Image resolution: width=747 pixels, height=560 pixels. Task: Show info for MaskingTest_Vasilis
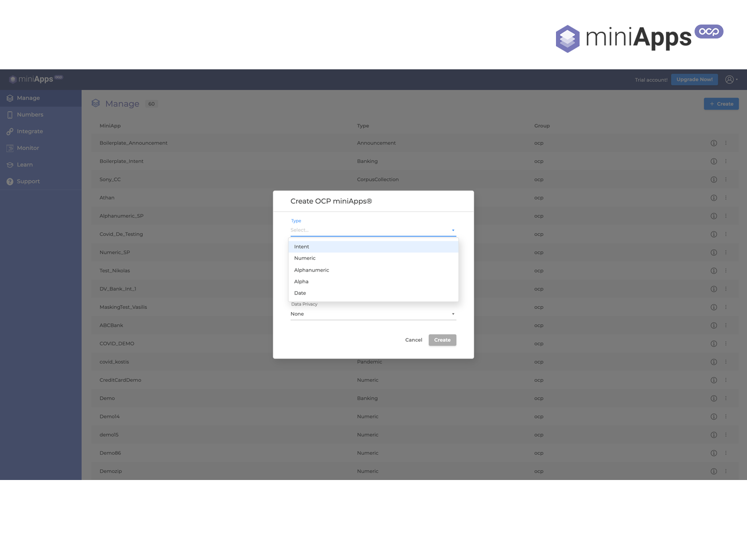coord(713,307)
